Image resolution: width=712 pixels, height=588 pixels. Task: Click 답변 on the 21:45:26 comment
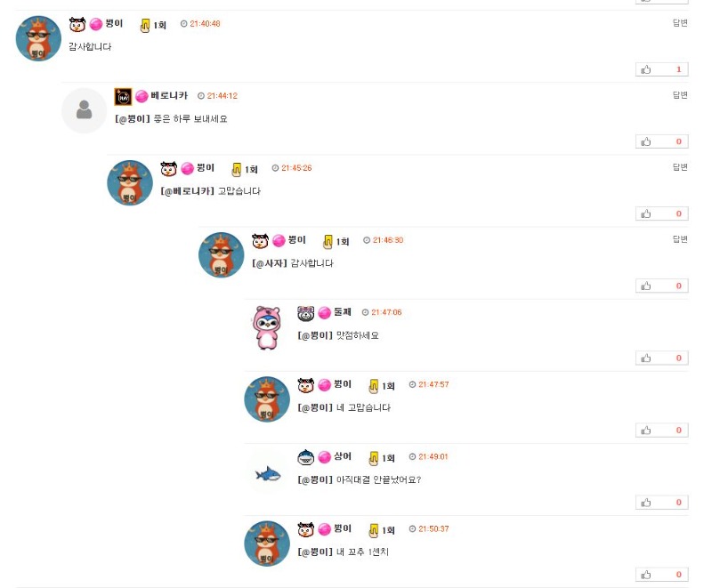click(x=680, y=167)
